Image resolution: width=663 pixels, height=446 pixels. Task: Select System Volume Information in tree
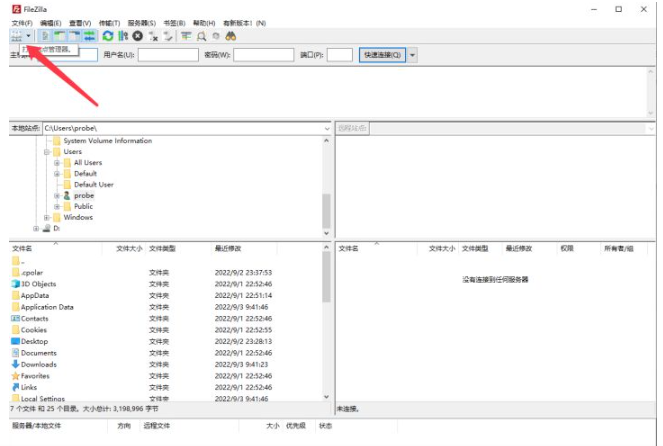107,141
